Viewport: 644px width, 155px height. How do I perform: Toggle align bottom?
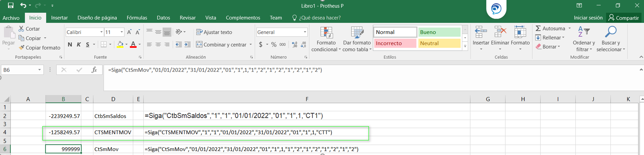(x=167, y=32)
